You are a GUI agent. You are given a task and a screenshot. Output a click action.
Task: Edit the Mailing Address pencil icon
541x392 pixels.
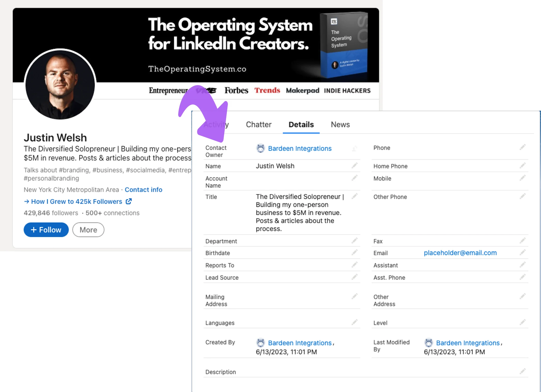click(354, 296)
